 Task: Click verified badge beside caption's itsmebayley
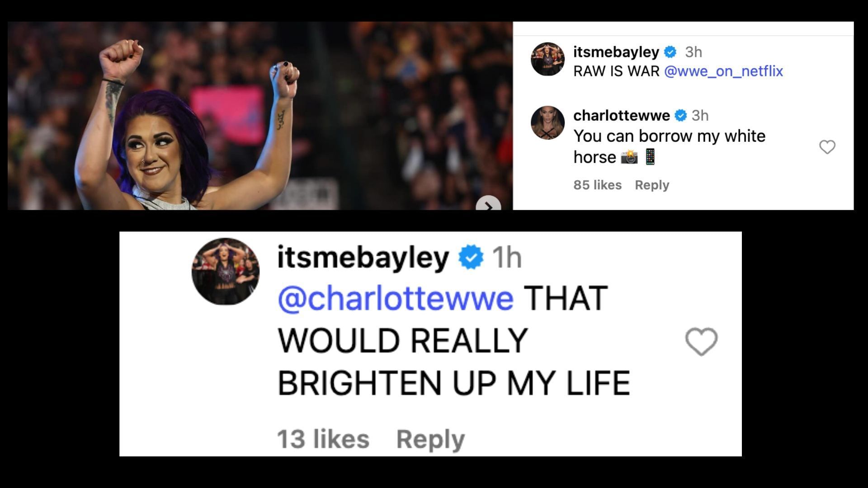click(670, 52)
